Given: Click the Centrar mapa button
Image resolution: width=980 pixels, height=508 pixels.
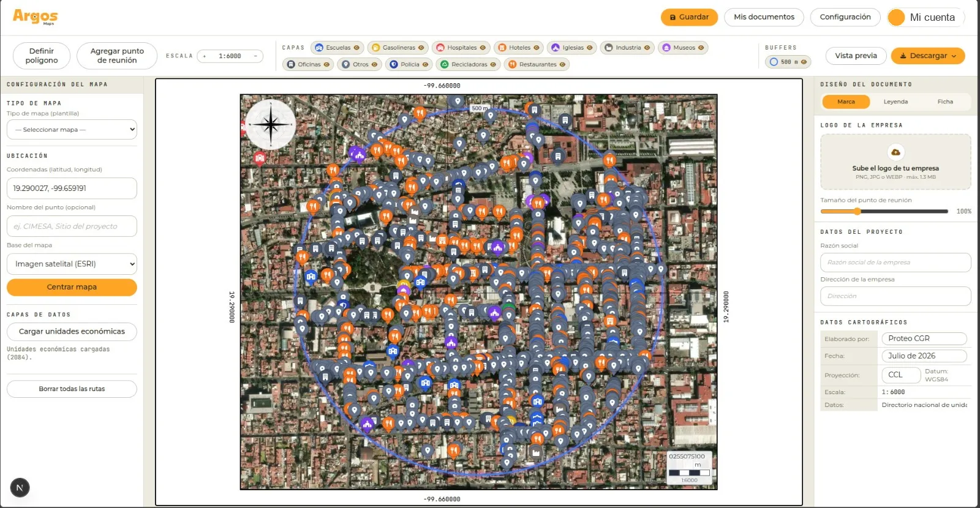Looking at the screenshot, I should pos(72,287).
